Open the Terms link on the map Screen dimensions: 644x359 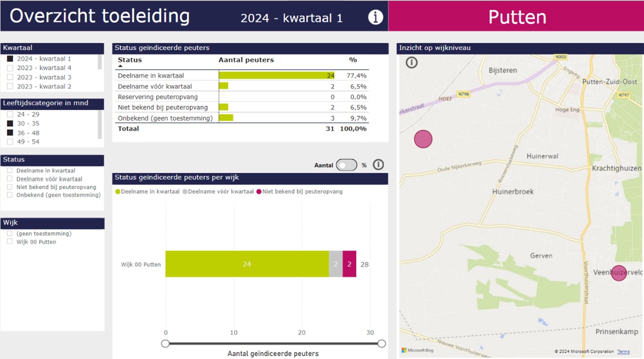click(623, 351)
